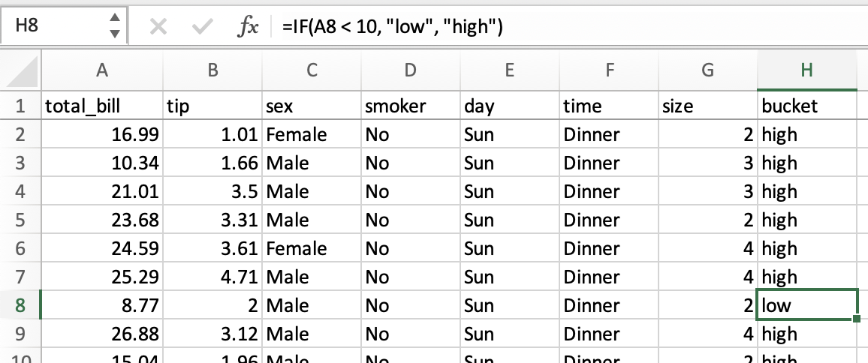Select column F header
The image size is (868, 363).
609,70
